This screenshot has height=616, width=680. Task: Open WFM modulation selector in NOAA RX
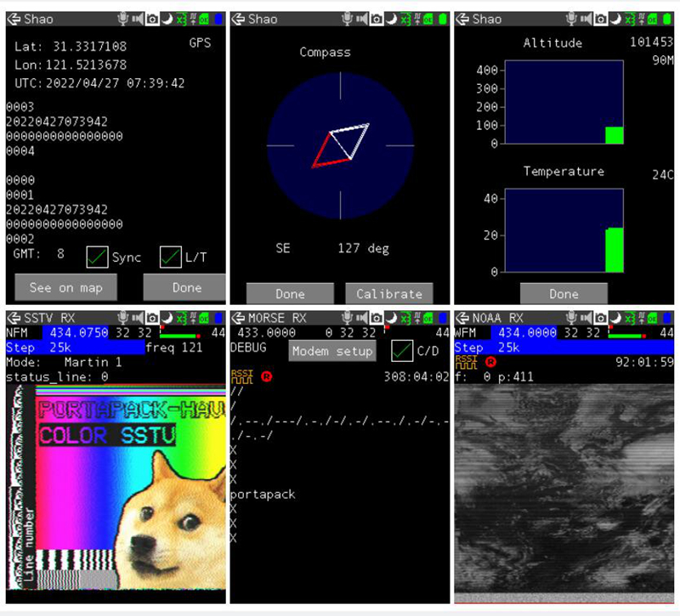(466, 333)
